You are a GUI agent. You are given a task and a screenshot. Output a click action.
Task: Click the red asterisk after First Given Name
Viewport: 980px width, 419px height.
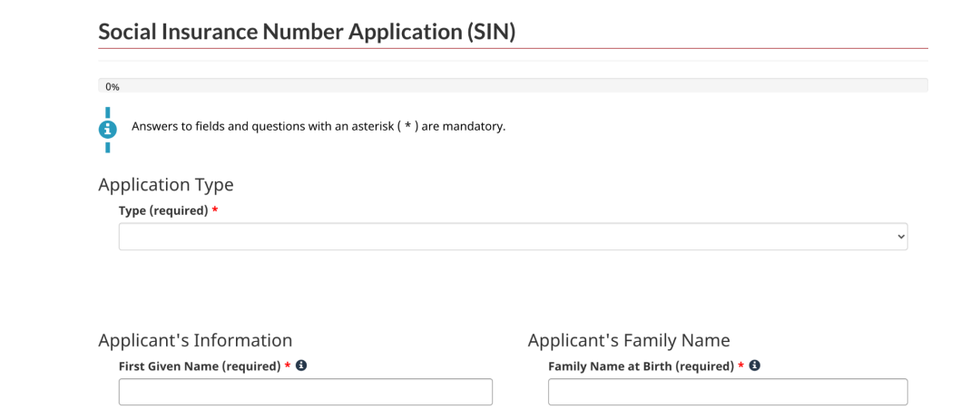pyautogui.click(x=288, y=365)
